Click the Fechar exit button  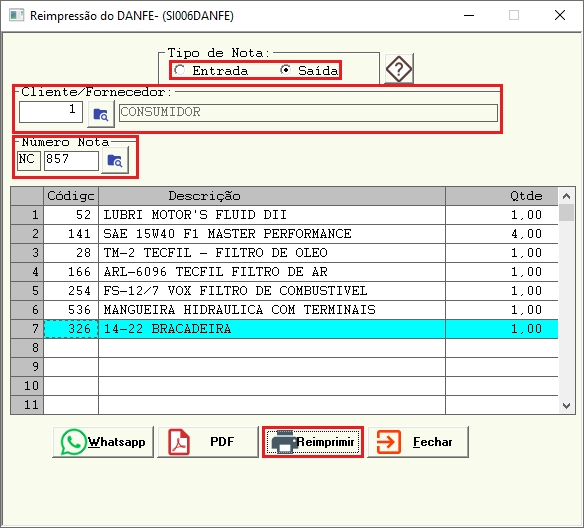(x=418, y=442)
